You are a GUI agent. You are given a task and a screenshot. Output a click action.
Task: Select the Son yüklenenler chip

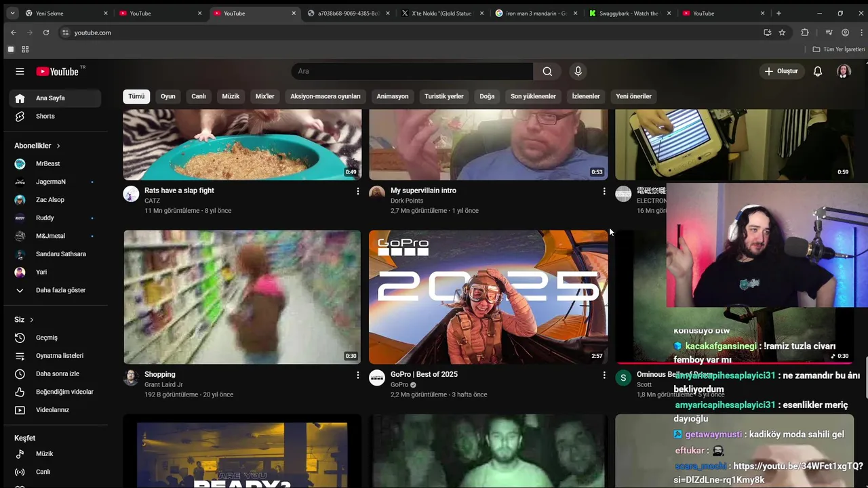tap(533, 96)
